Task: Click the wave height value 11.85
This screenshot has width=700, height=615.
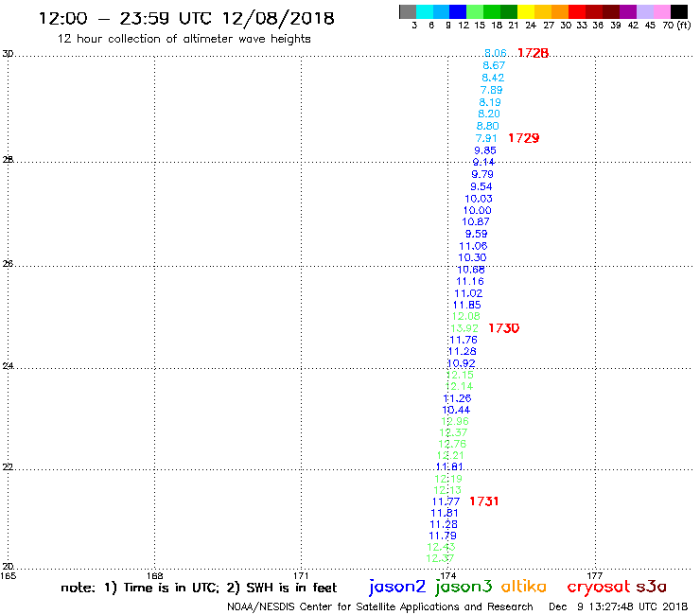Action: (467, 305)
